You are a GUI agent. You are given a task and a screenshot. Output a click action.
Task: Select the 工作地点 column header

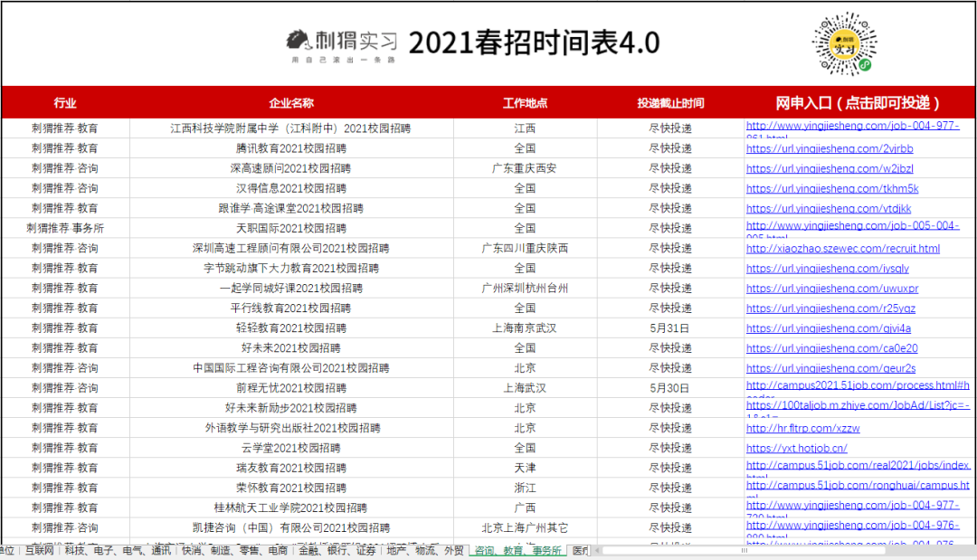coord(525,103)
